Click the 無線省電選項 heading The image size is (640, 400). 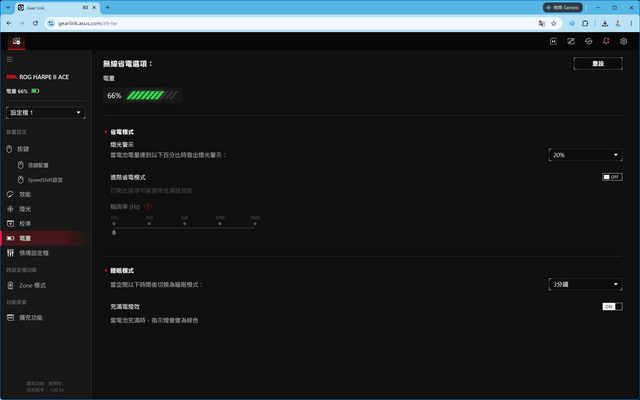click(128, 64)
